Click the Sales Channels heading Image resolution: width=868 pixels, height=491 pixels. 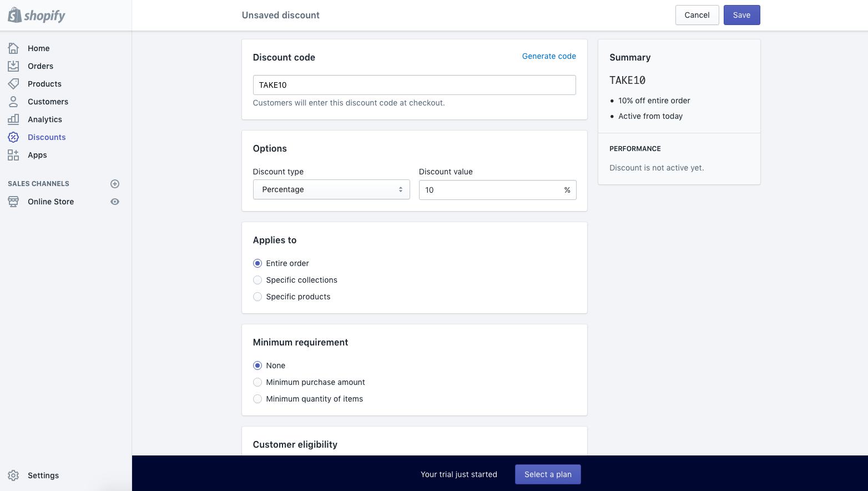pos(39,184)
